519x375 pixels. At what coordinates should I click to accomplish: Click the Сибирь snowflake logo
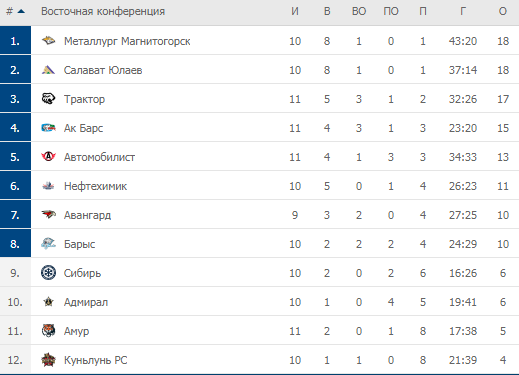point(48,273)
